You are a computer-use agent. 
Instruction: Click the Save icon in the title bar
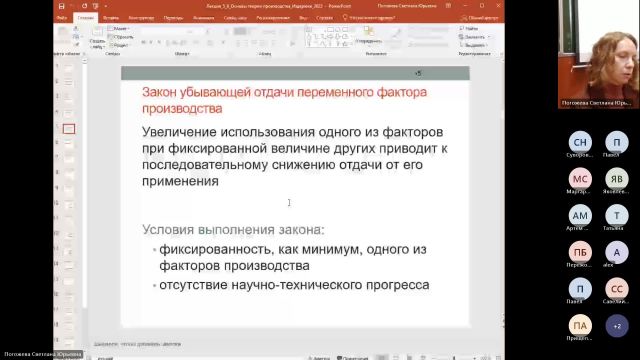[x=62, y=6]
